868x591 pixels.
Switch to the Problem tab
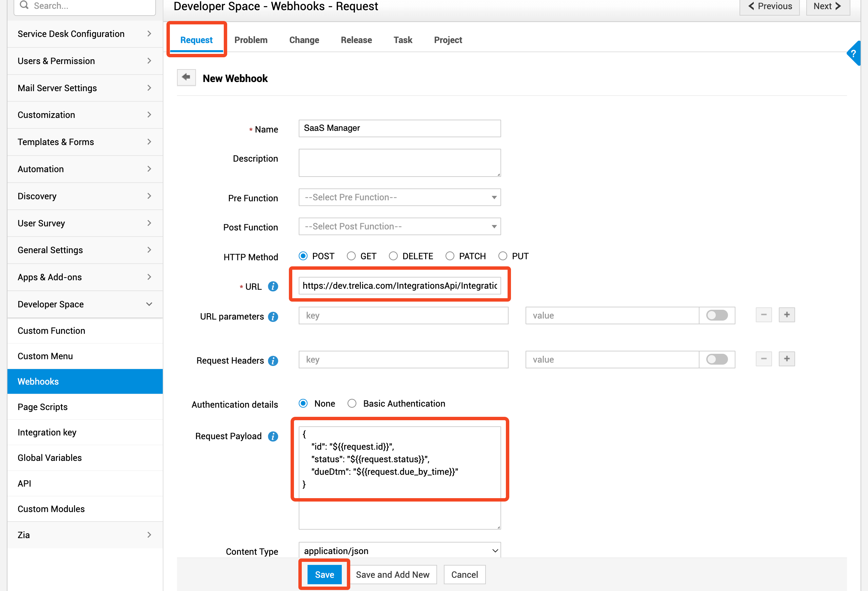(251, 40)
